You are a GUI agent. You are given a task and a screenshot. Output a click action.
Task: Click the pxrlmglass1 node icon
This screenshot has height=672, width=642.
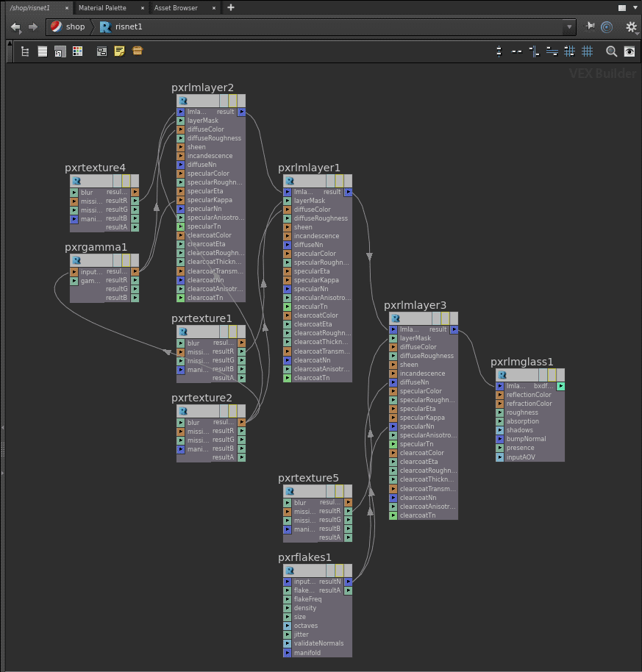tap(502, 374)
